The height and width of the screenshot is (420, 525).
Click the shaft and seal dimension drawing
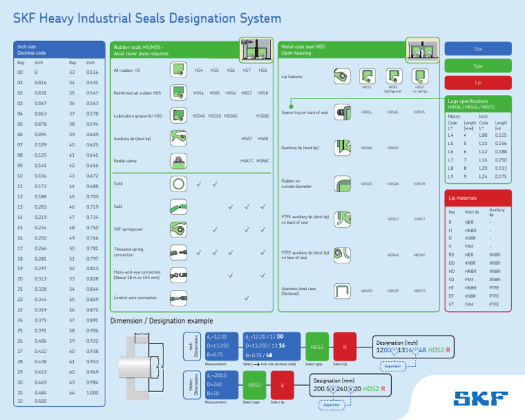coord(142,367)
